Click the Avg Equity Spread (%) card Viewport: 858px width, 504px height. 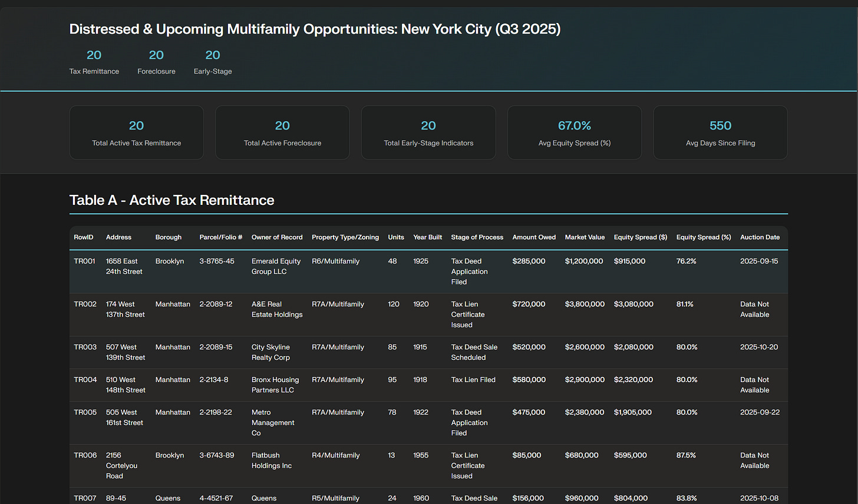pos(575,132)
